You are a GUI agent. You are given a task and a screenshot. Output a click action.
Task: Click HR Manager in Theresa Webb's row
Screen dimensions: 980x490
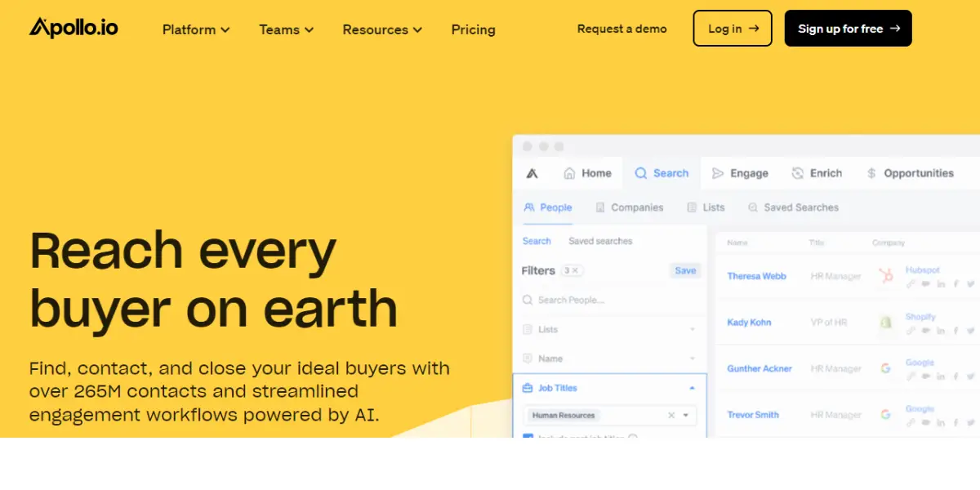tap(835, 276)
